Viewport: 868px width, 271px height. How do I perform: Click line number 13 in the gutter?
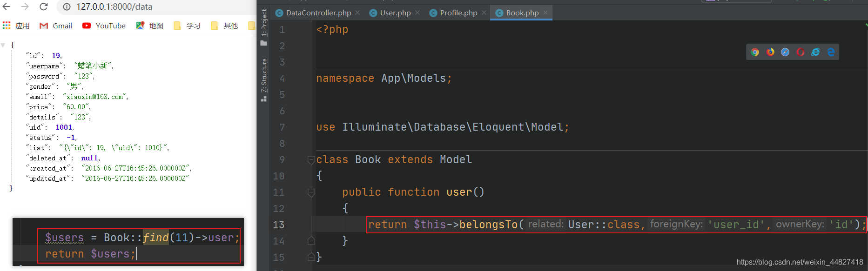[278, 225]
